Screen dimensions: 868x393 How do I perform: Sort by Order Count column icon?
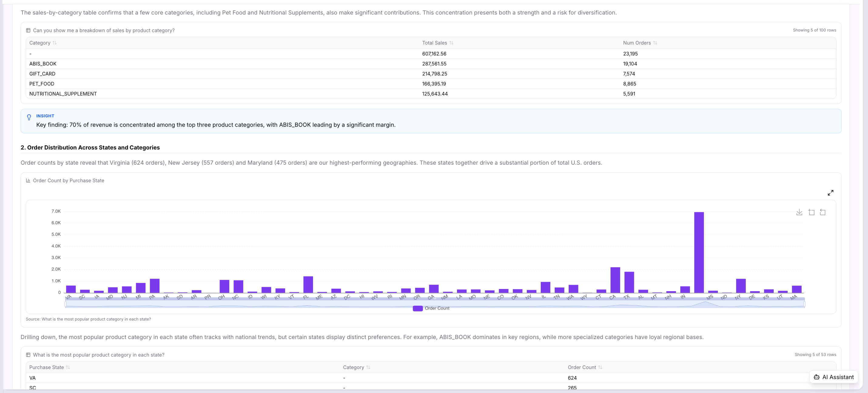[600, 368]
